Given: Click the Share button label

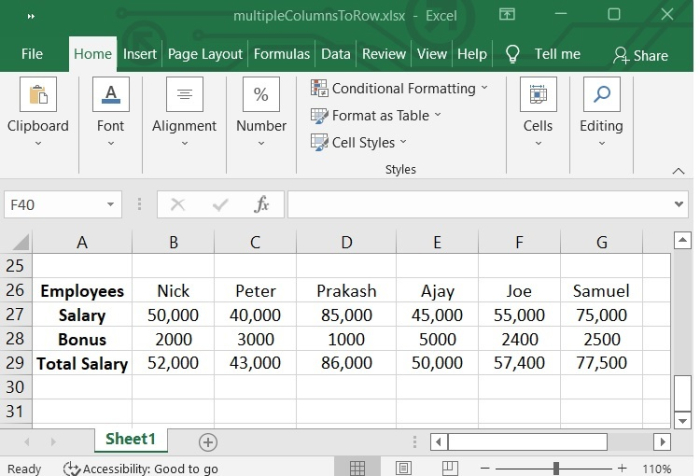Looking at the screenshot, I should pyautogui.click(x=651, y=56).
